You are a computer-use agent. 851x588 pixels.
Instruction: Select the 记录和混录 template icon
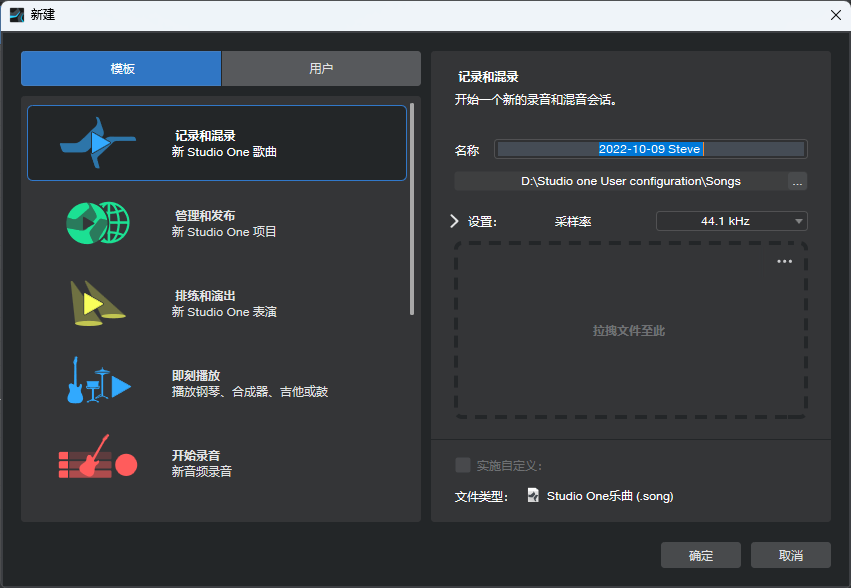click(98, 143)
